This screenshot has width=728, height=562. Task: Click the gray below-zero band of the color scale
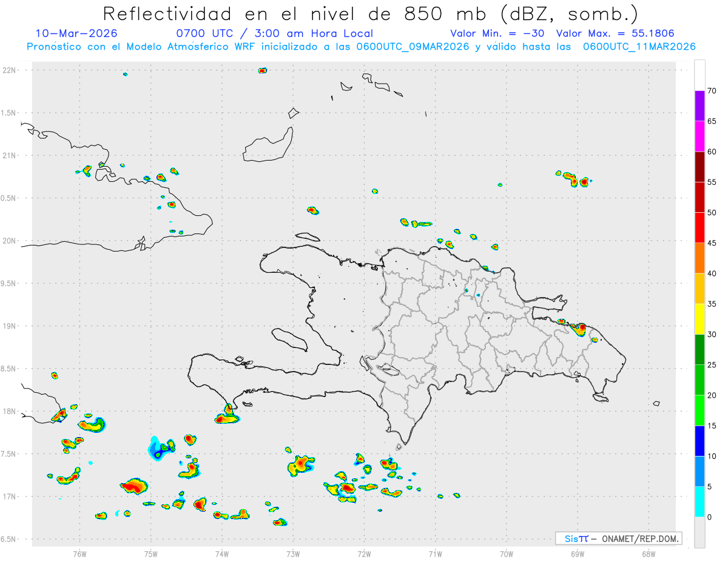(699, 532)
